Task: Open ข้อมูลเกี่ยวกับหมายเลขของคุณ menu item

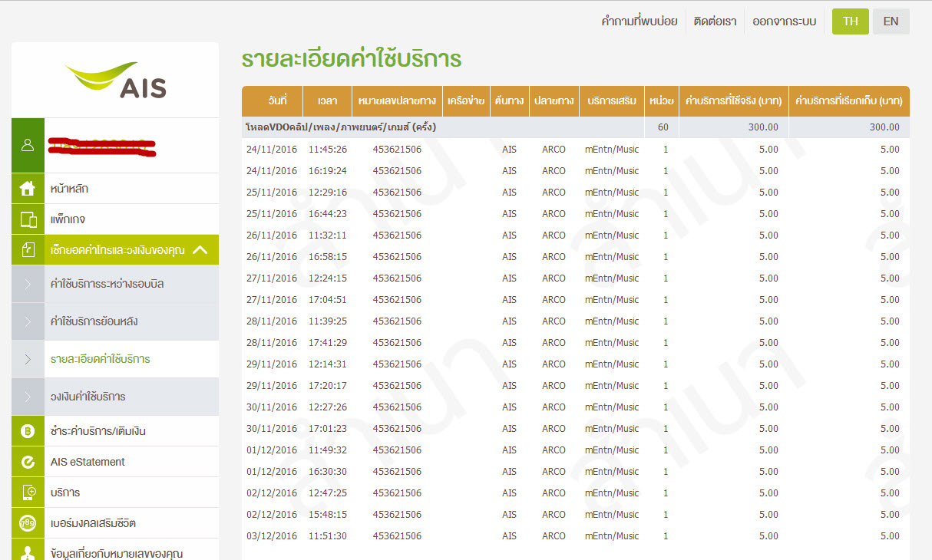Action: click(x=115, y=551)
